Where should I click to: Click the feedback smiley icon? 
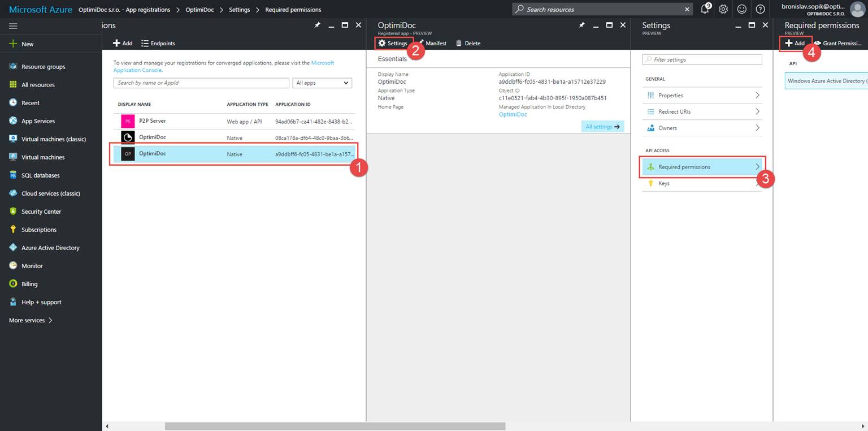pos(742,9)
